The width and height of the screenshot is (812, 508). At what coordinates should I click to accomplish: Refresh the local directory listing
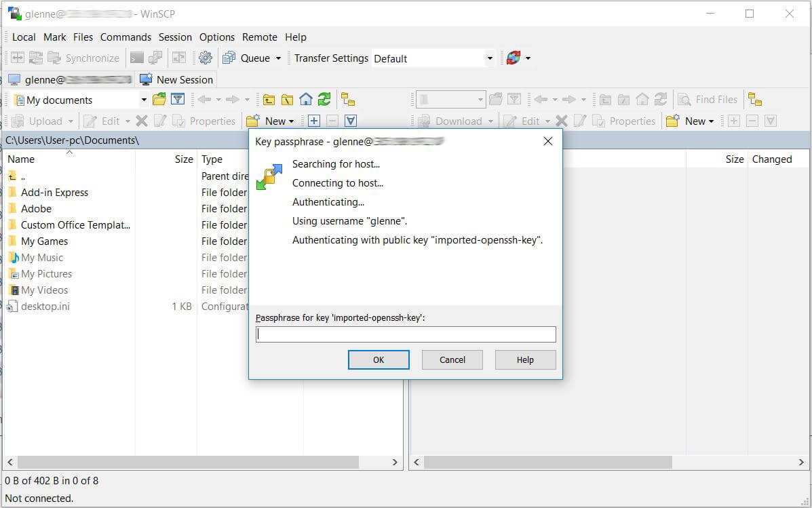324,99
